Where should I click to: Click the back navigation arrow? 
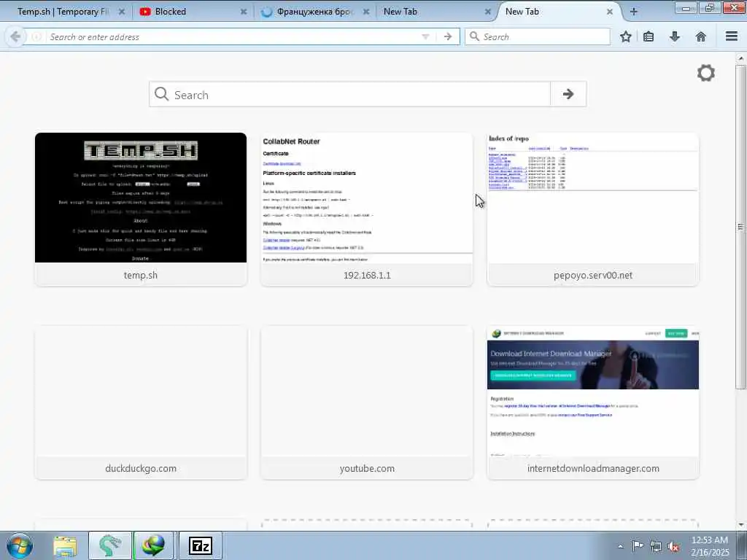[x=15, y=36]
